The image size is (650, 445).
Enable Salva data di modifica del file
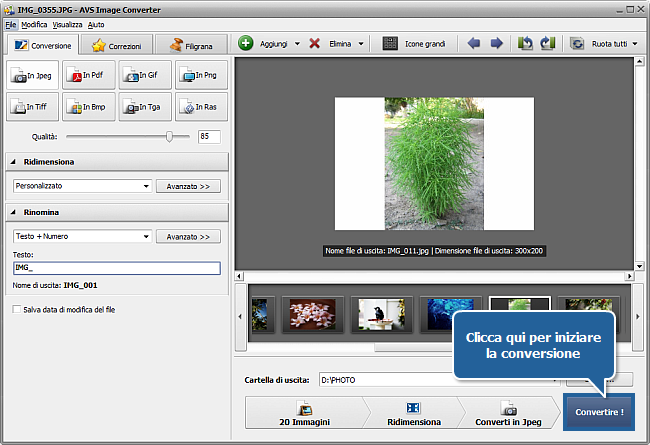point(16,310)
